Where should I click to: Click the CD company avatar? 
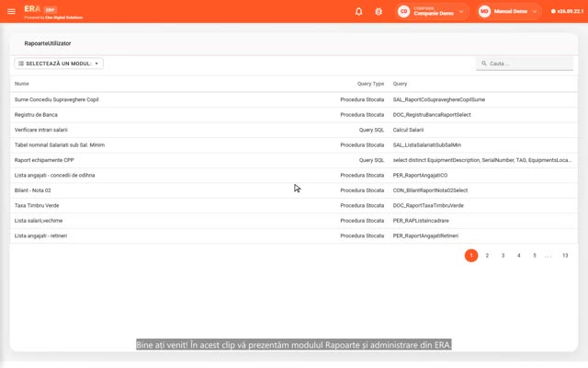(x=403, y=11)
